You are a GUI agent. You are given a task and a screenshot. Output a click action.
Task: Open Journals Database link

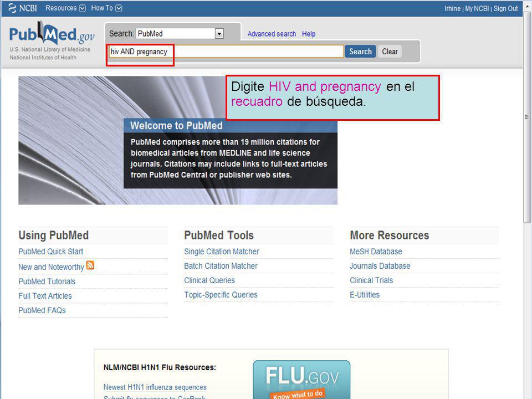(380, 266)
